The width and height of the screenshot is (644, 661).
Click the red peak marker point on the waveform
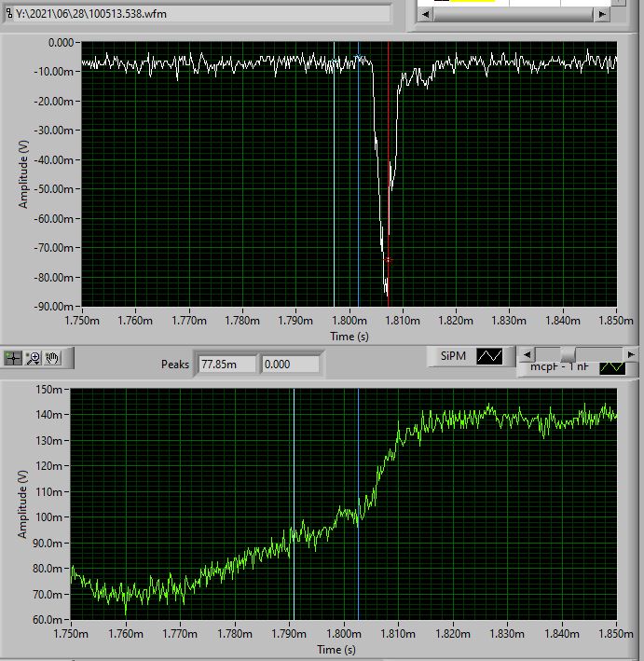point(388,260)
